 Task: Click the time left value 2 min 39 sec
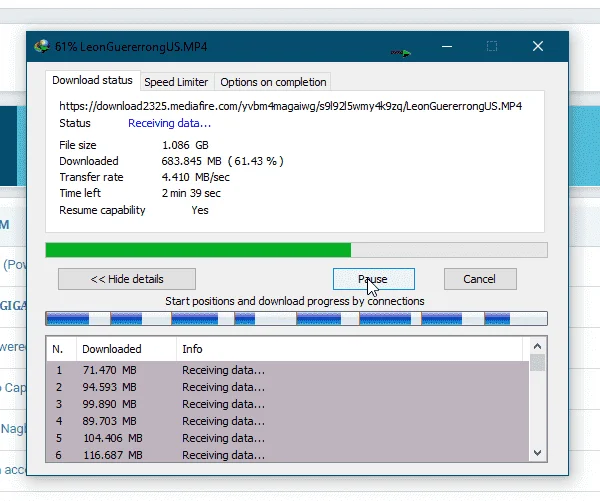191,193
